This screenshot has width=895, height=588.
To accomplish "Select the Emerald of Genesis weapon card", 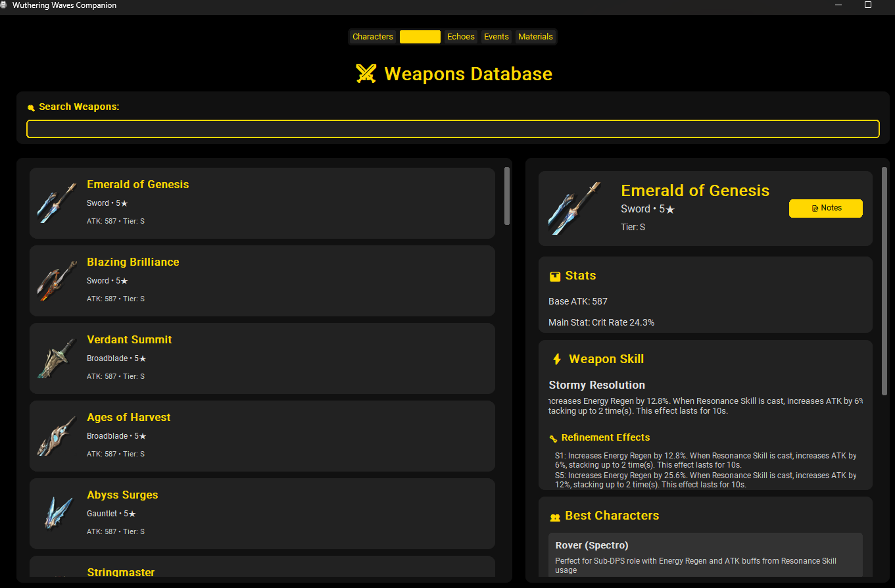I will tap(262, 203).
